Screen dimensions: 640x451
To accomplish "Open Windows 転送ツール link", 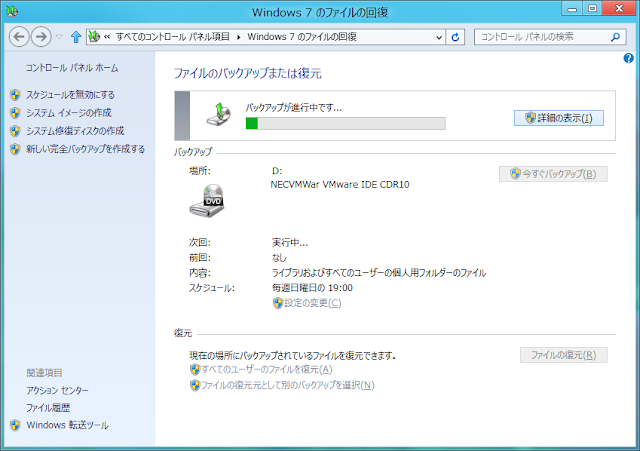I will coord(67,425).
